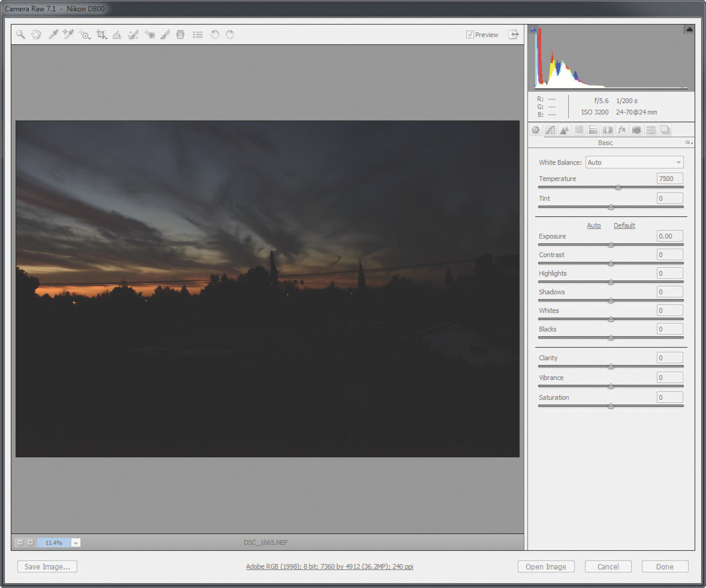Toggle shadow clipping warning in histogram
Image resolution: width=706 pixels, height=588 pixels.
(x=533, y=29)
